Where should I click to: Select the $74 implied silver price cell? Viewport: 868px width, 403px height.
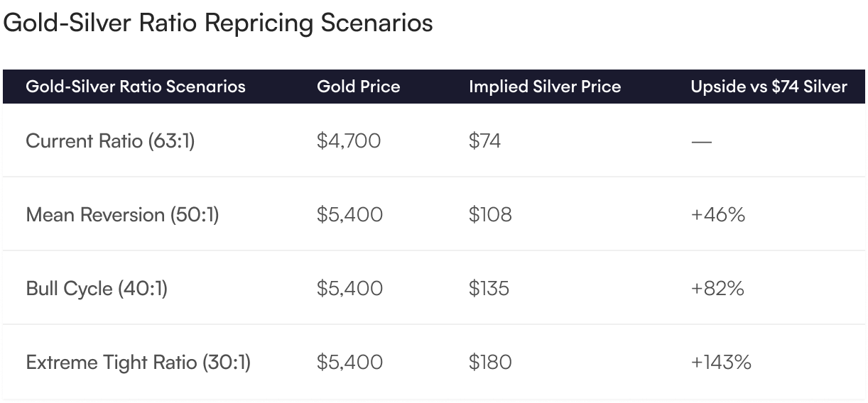tap(484, 140)
